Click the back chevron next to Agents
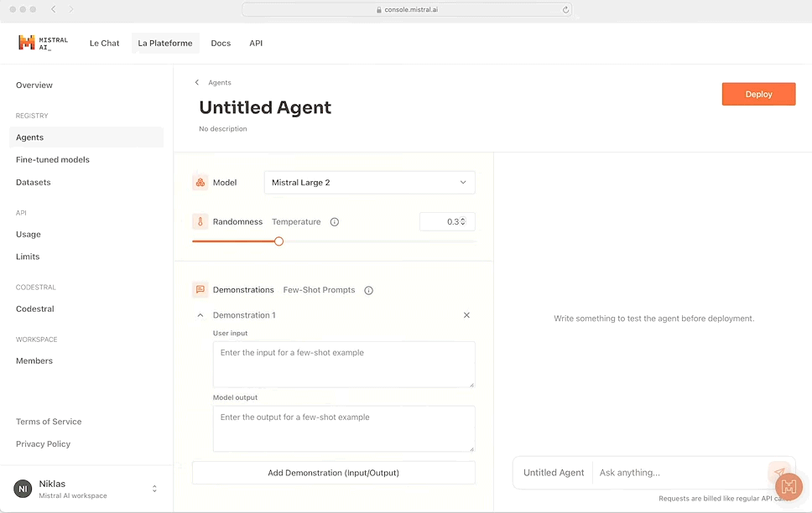 (x=197, y=82)
